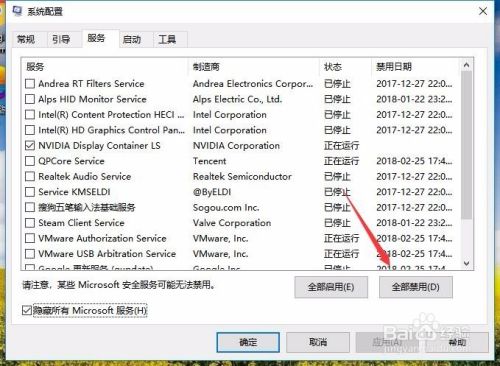Select the Alps Electric Co., Ltd. cell
Image resolution: width=500 pixels, height=366 pixels.
point(237,99)
